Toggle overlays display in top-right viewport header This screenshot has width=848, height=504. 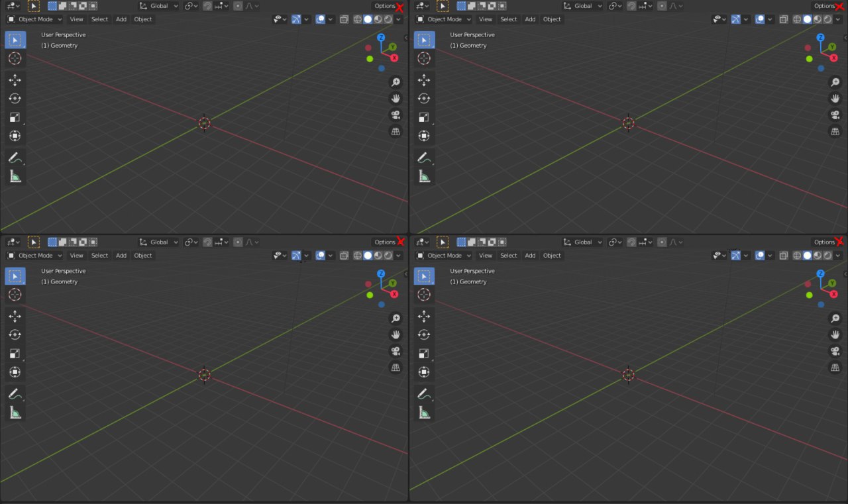tap(760, 19)
